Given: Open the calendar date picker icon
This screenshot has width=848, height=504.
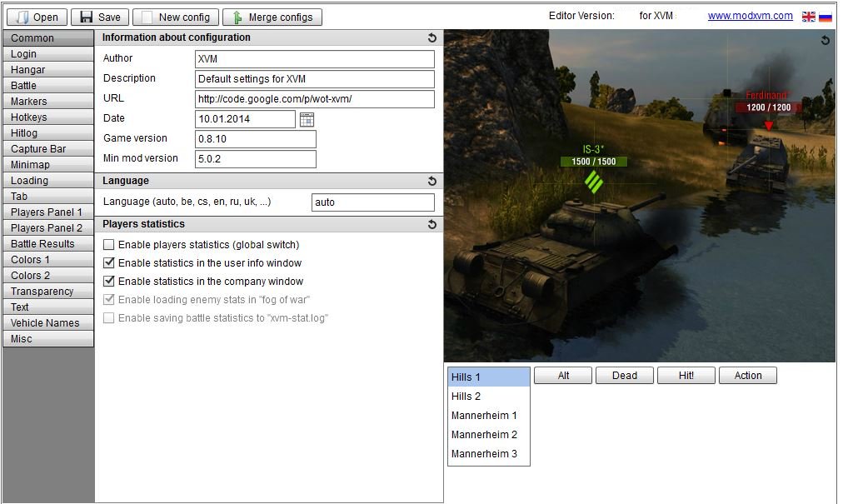Looking at the screenshot, I should [307, 119].
